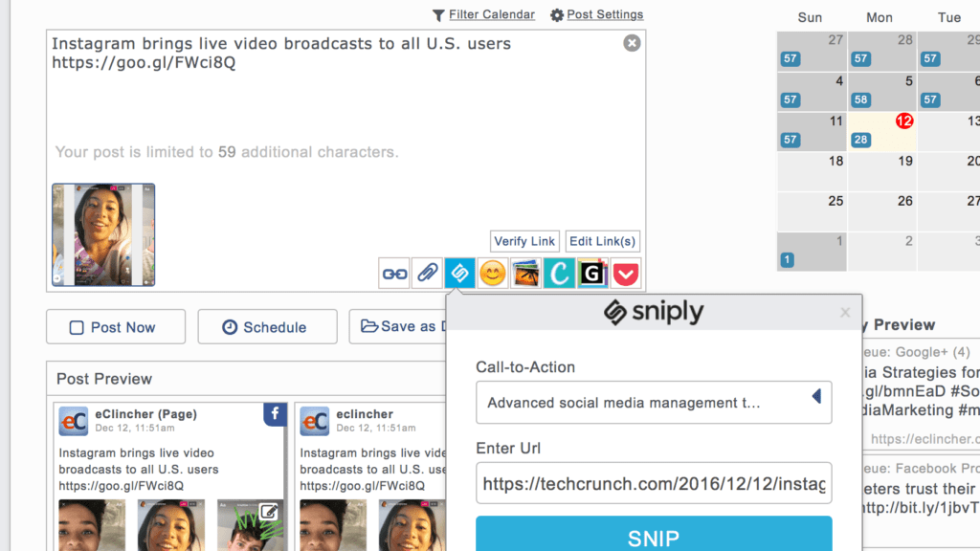Click the Edit Link(s) button
Image resolution: width=980 pixels, height=551 pixels.
tap(602, 241)
